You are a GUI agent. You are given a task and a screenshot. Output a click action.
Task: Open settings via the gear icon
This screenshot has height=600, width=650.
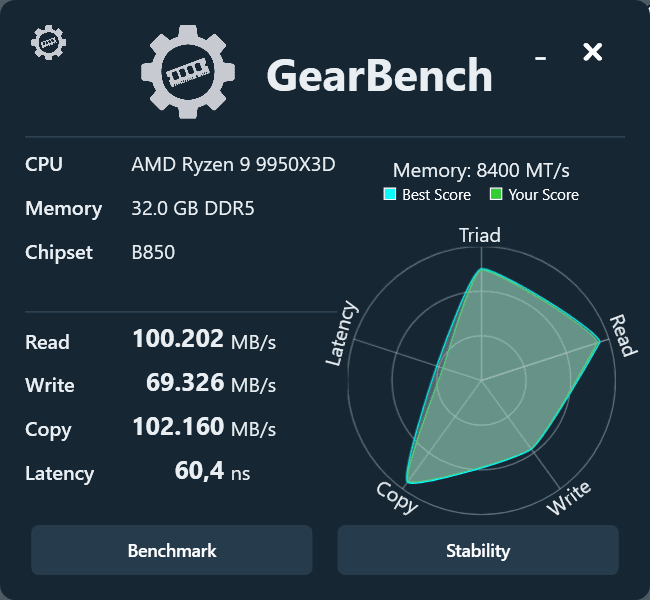(48, 42)
